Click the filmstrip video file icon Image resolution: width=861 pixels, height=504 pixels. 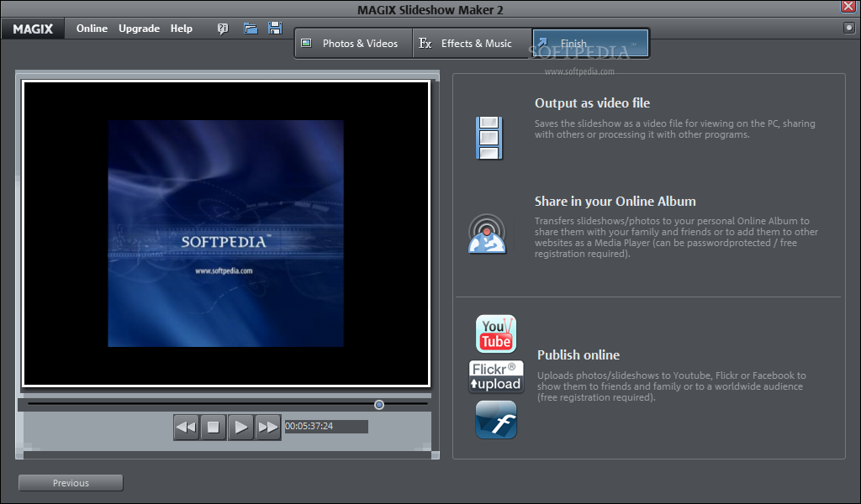pyautogui.click(x=489, y=138)
